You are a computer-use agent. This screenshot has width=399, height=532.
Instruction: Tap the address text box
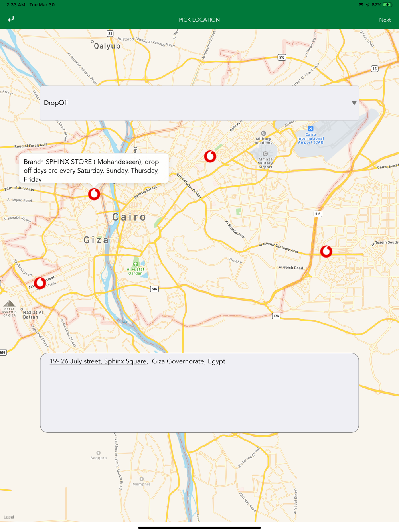(199, 392)
